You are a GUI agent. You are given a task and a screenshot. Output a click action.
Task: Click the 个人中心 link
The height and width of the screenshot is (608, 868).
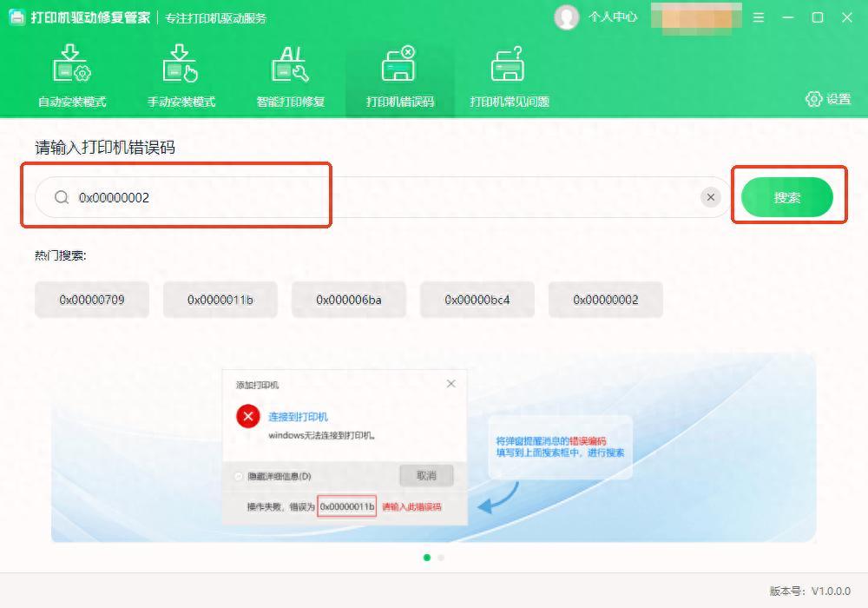point(613,17)
